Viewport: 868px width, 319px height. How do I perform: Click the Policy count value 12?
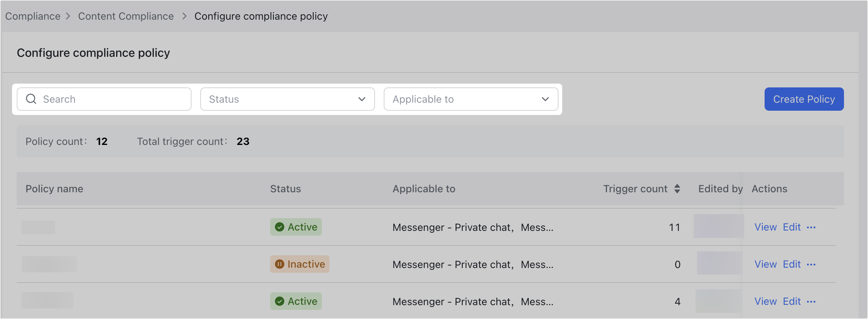[x=102, y=141]
